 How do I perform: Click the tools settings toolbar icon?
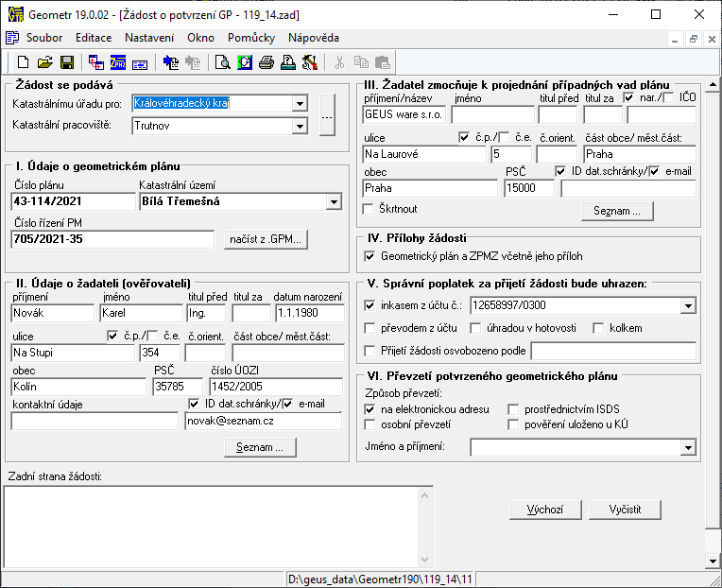pos(309,63)
